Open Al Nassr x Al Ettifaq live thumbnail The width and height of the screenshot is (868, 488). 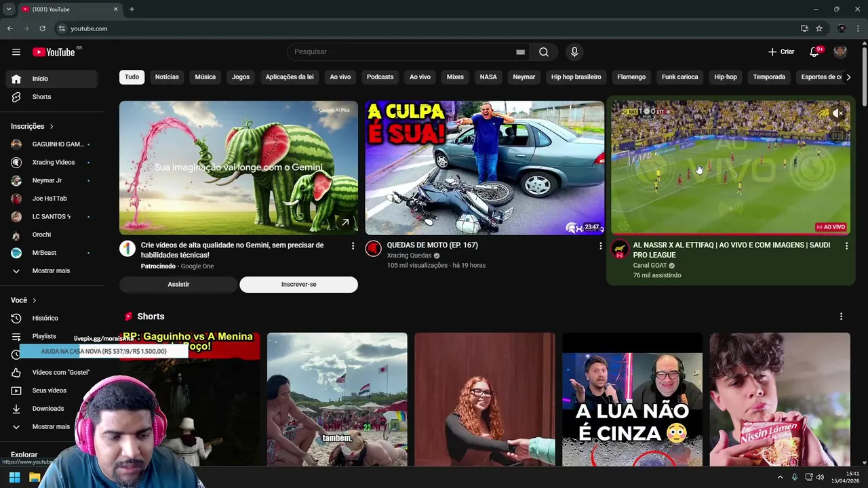[730, 167]
